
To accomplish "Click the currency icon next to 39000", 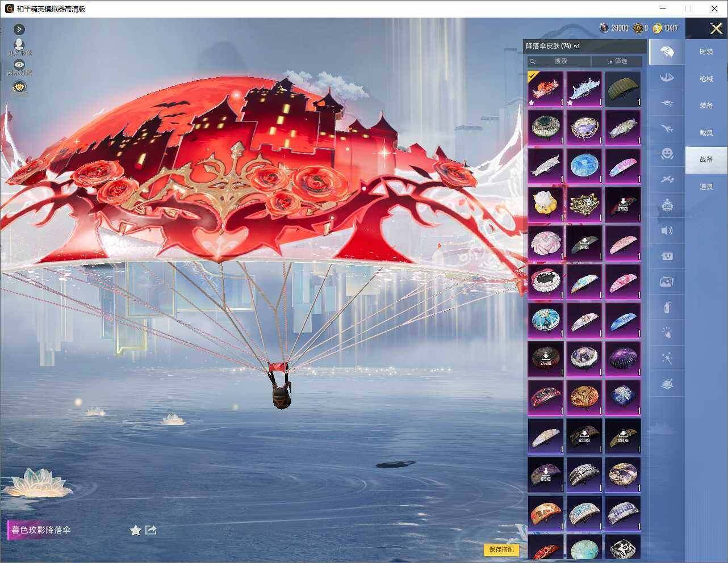I will pos(604,28).
